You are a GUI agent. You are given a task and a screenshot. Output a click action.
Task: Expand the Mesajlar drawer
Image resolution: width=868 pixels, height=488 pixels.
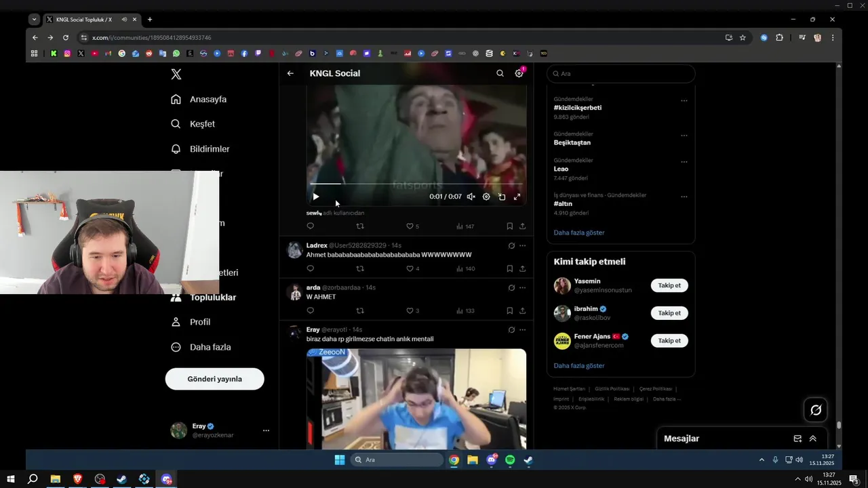[812, 439]
